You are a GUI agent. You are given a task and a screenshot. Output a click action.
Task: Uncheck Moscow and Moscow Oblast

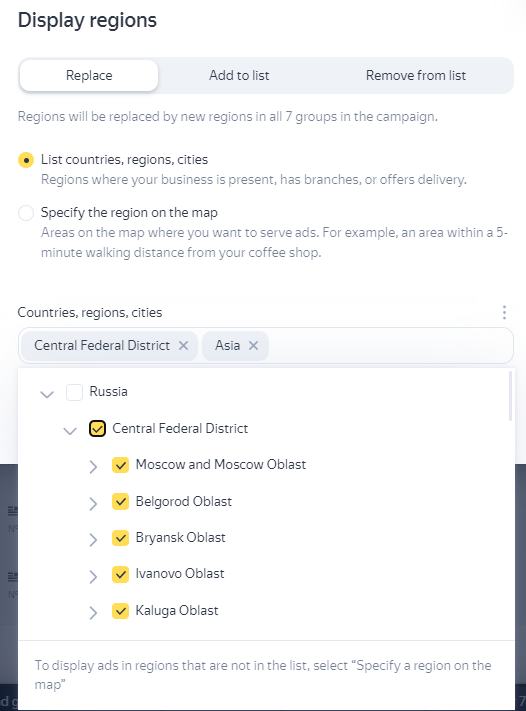(x=120, y=465)
